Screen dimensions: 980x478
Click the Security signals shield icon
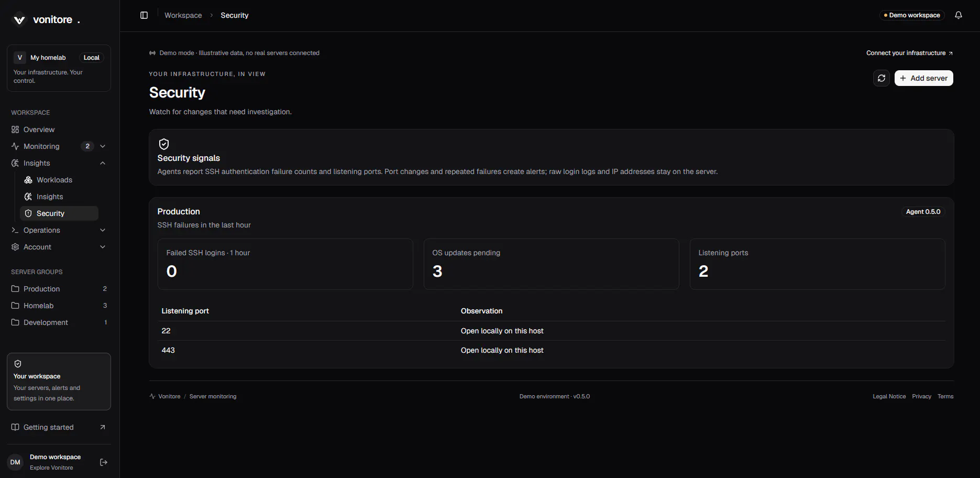(164, 144)
